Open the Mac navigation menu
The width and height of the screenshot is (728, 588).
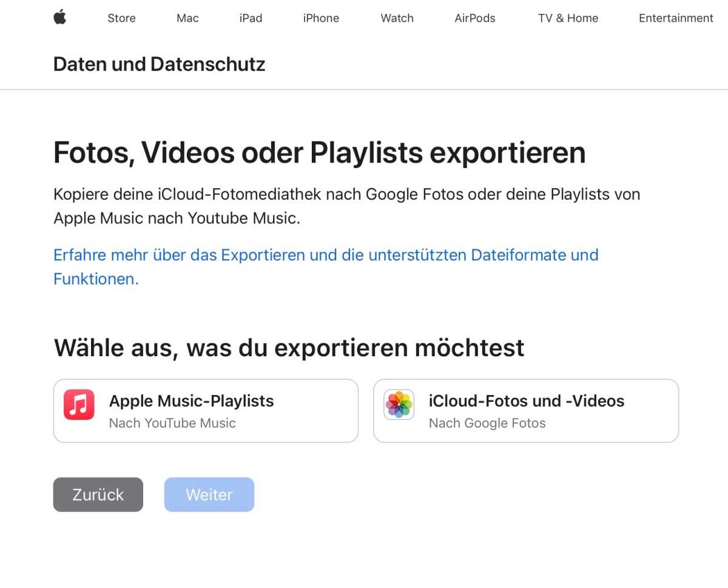pyautogui.click(x=187, y=18)
